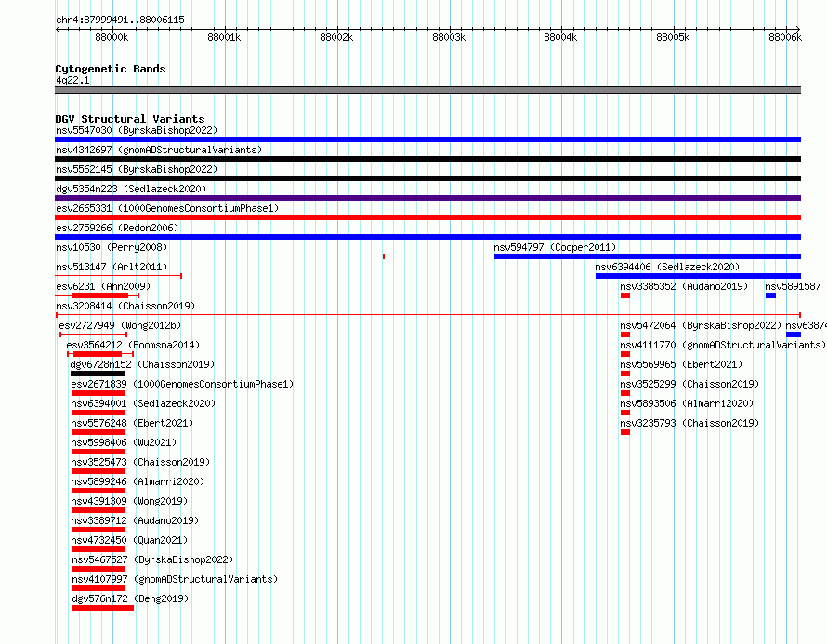Select the Cytogenetic Bands track title
Screen dimensions: 827x644
(111, 69)
